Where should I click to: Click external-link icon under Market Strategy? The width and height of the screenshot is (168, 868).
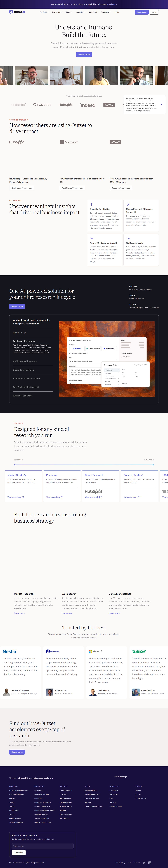[x=23, y=497]
